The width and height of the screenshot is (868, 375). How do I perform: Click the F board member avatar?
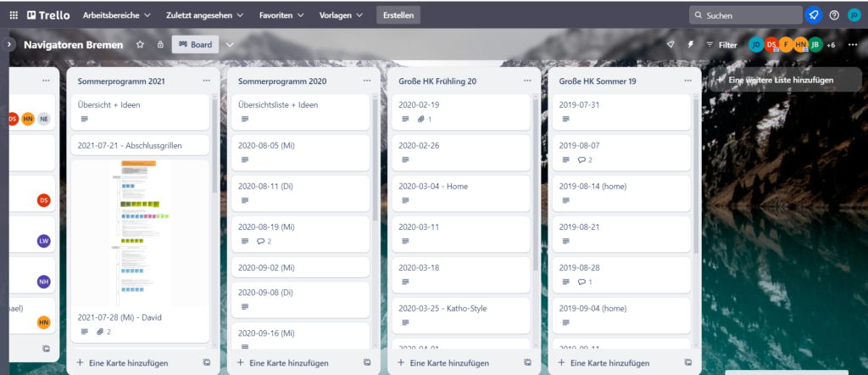coord(786,44)
